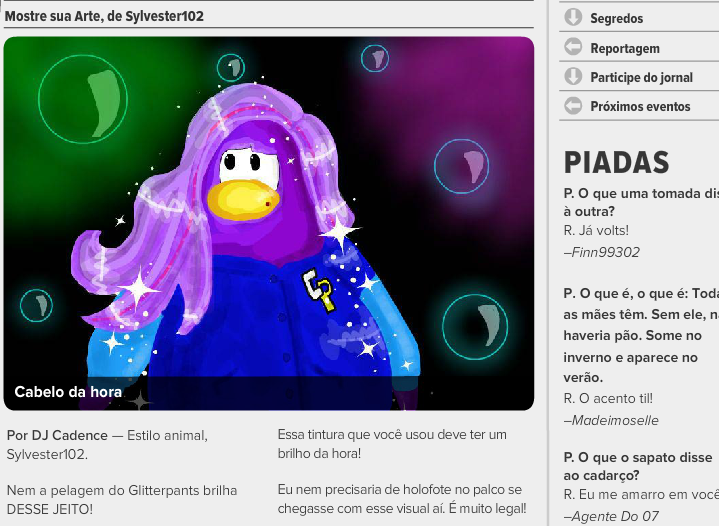The width and height of the screenshot is (719, 526).
Task: Click the down arrow icon beside Participe do jornal
Action: point(573,77)
